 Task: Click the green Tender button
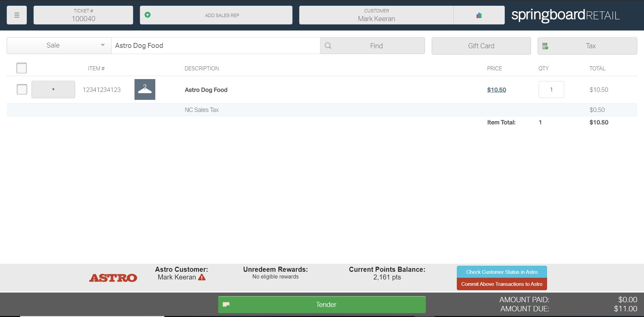click(x=322, y=305)
